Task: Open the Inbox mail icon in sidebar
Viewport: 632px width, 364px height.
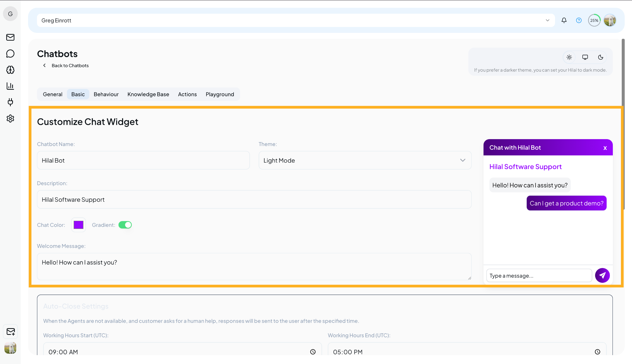Action: pyautogui.click(x=10, y=37)
